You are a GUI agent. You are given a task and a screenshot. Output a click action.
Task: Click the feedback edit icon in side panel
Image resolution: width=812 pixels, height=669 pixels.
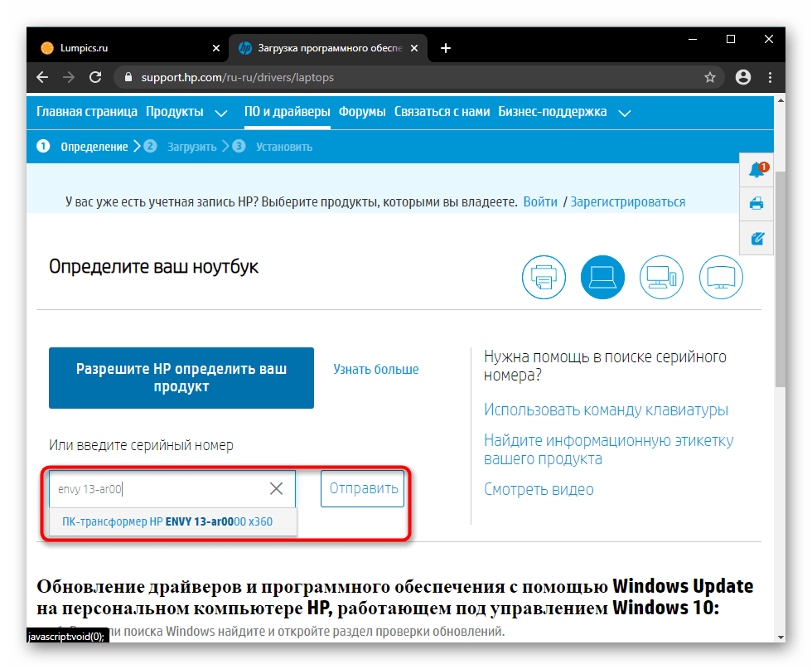click(x=757, y=239)
